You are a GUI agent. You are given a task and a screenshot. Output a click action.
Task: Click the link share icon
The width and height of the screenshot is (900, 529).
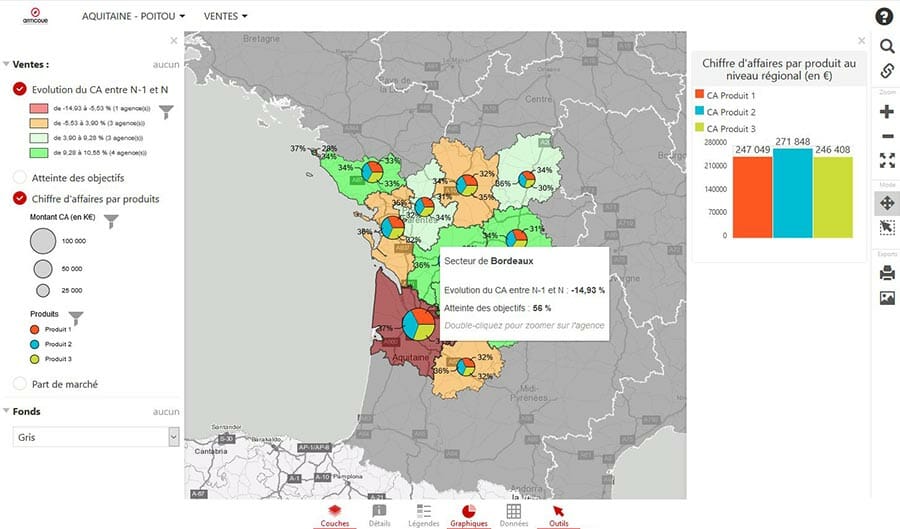point(886,71)
